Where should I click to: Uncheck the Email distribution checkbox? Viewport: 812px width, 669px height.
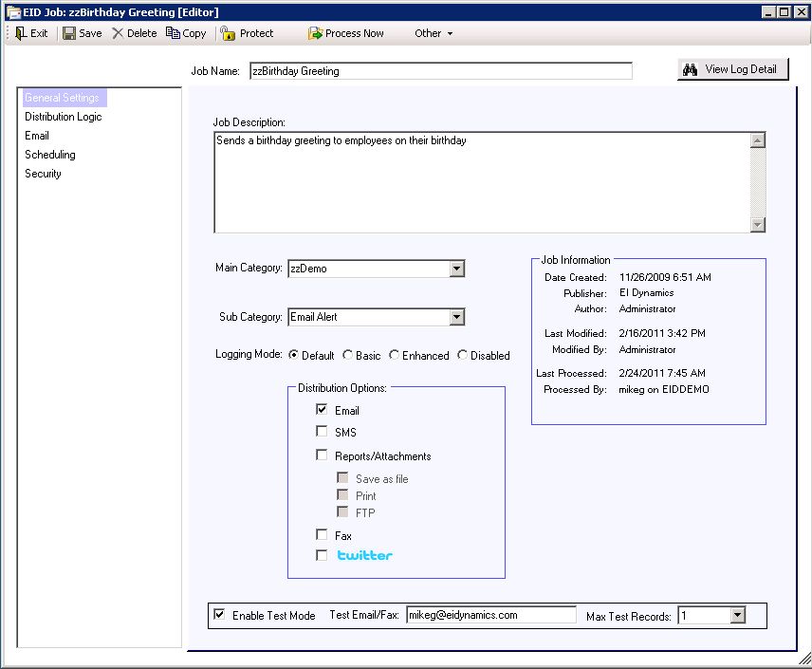tap(323, 411)
